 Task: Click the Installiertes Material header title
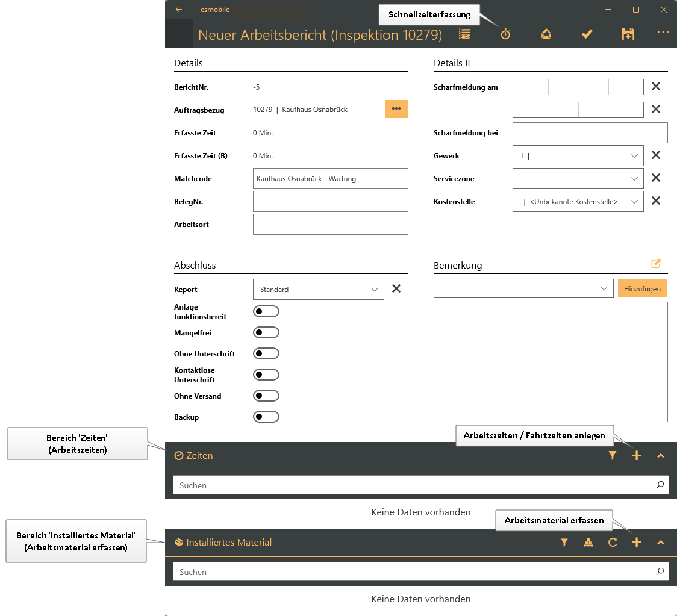pos(229,542)
